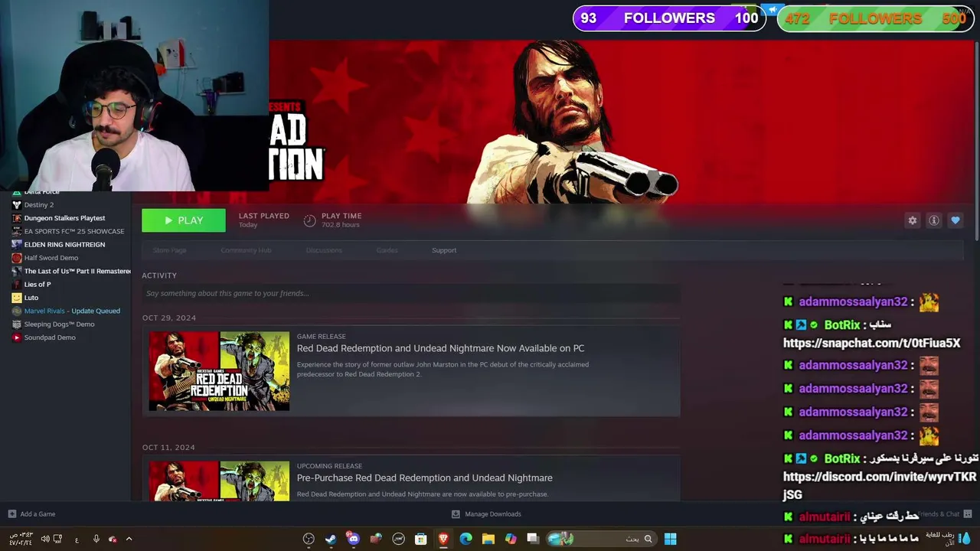980x551 pixels.
Task: Click the Half Sword Demo icon
Action: tap(16, 258)
